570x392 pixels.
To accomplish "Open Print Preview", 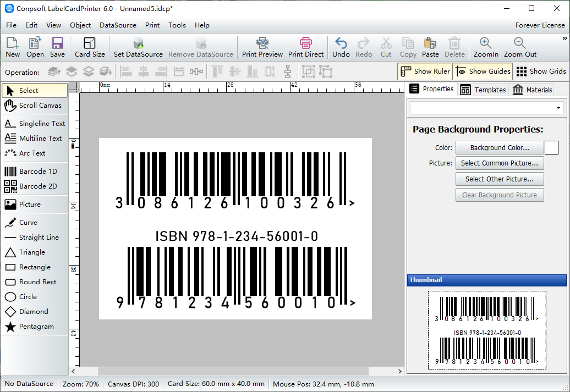I will pyautogui.click(x=262, y=47).
